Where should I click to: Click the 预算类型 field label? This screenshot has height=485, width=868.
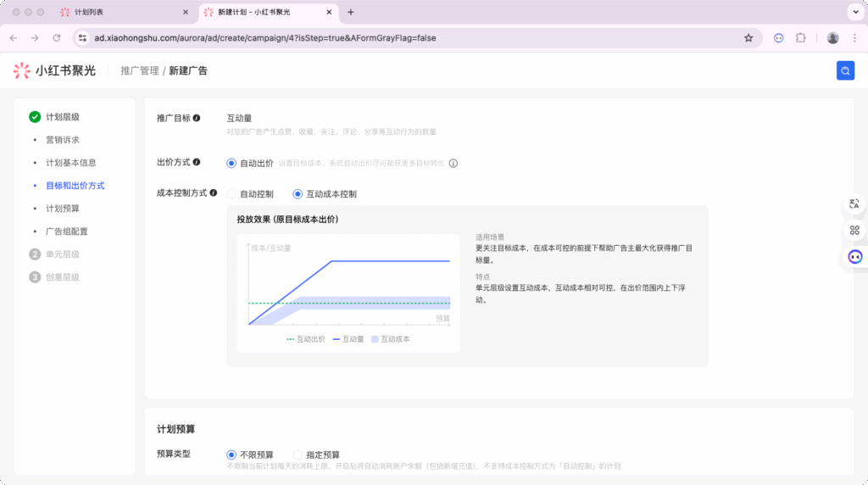(x=174, y=454)
